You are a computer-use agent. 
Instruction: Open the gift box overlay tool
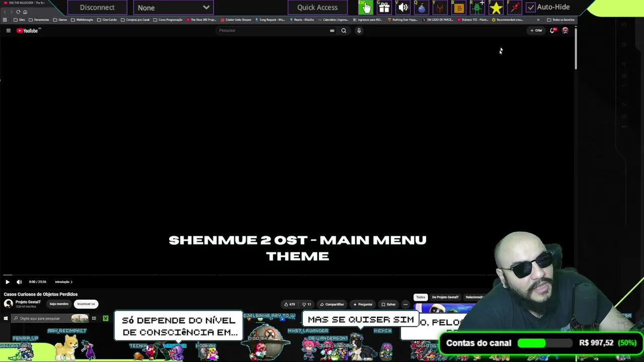[x=384, y=8]
